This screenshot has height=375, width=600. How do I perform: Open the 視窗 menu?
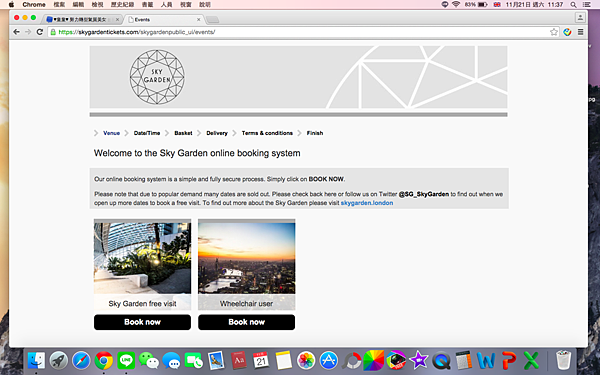pos(186,5)
